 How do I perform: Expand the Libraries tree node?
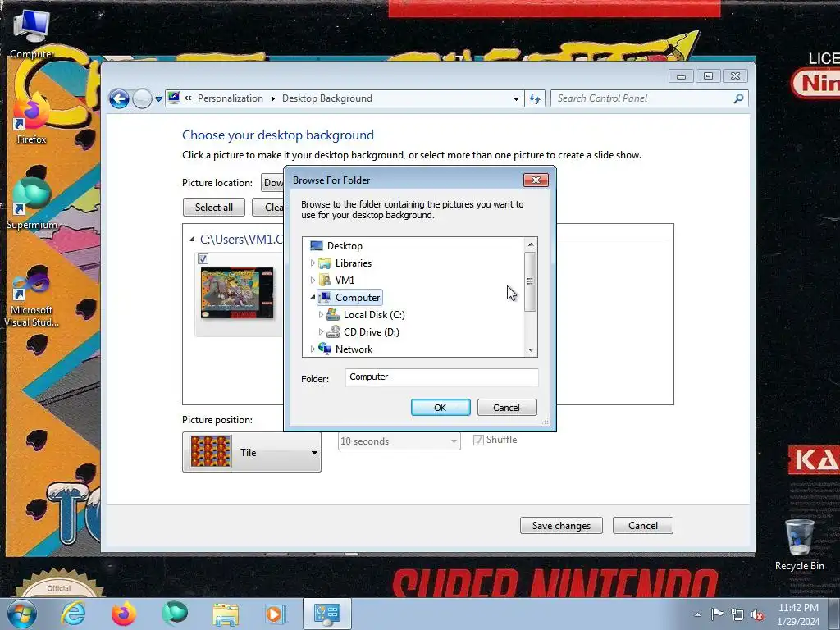pos(313,263)
